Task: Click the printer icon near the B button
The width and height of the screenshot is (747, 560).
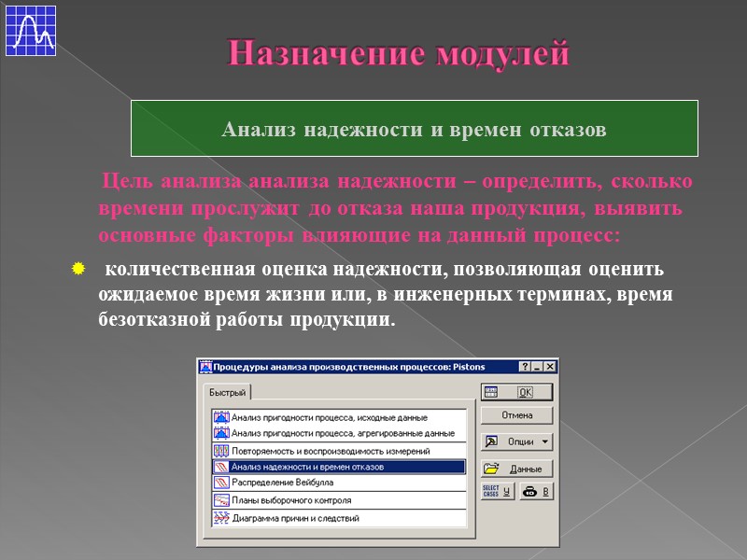Action: [529, 493]
